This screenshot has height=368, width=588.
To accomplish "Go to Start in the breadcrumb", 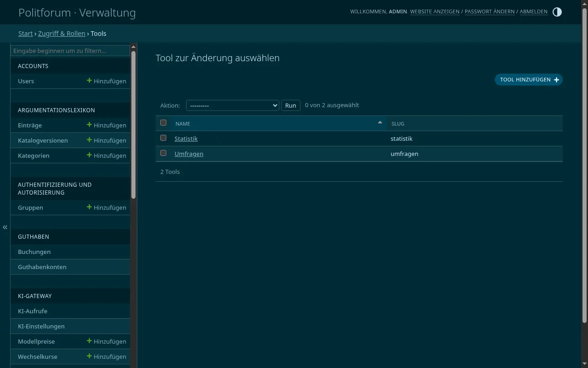I will pyautogui.click(x=25, y=34).
